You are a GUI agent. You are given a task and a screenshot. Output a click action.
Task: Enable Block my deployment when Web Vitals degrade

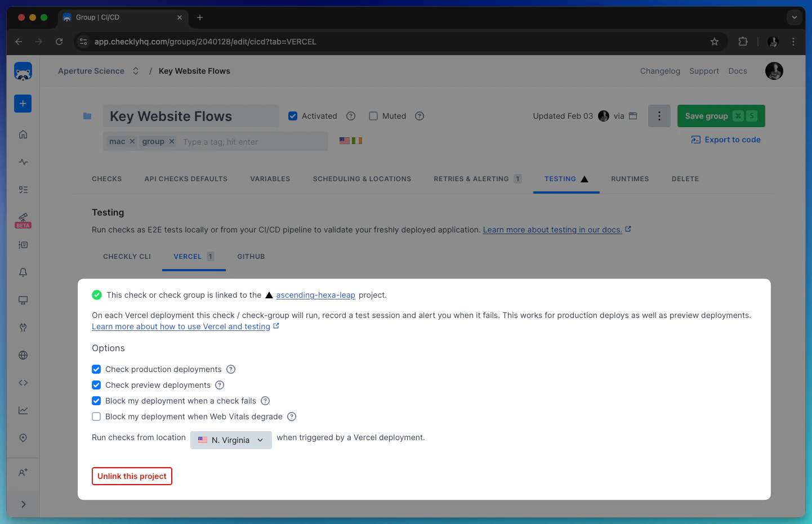[x=96, y=416]
